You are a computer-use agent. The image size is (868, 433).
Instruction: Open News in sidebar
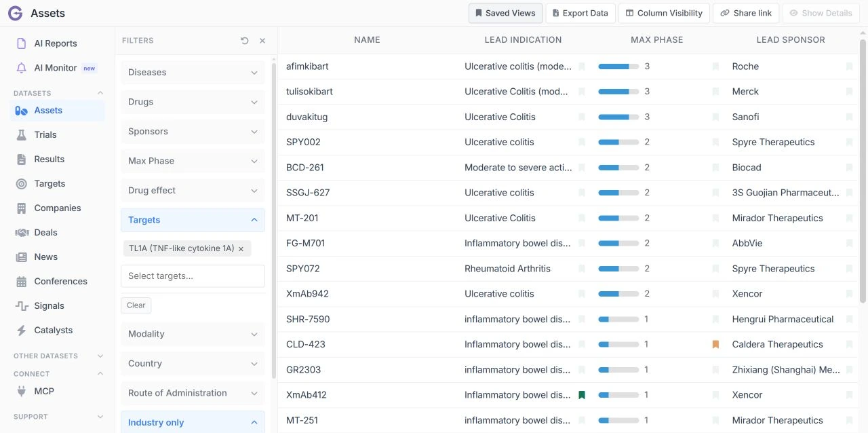[57, 257]
